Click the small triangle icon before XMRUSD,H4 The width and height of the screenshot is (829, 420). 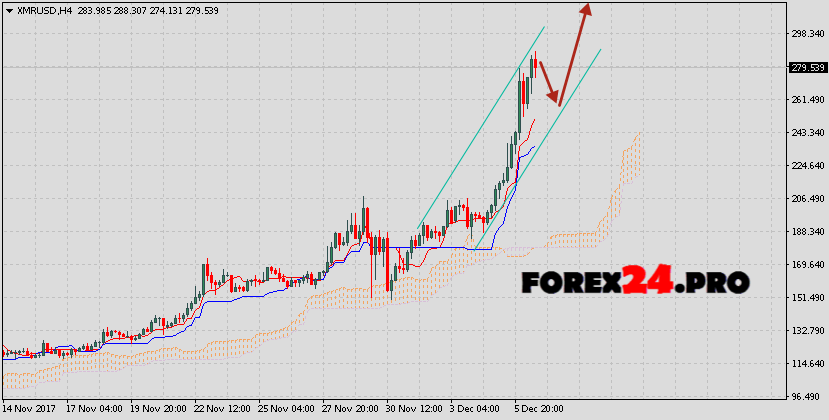tap(8, 9)
